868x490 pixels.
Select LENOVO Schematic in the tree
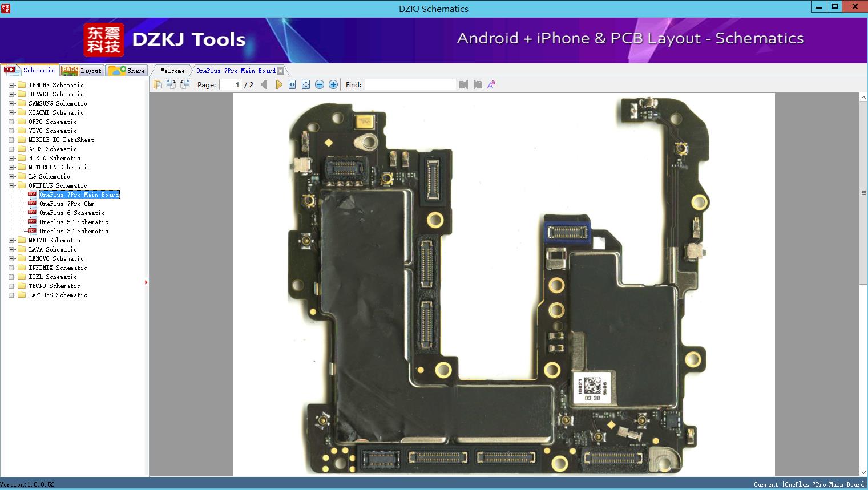click(56, 258)
